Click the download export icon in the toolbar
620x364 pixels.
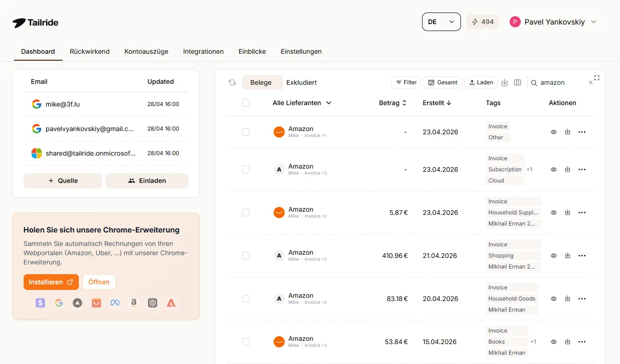(x=505, y=82)
